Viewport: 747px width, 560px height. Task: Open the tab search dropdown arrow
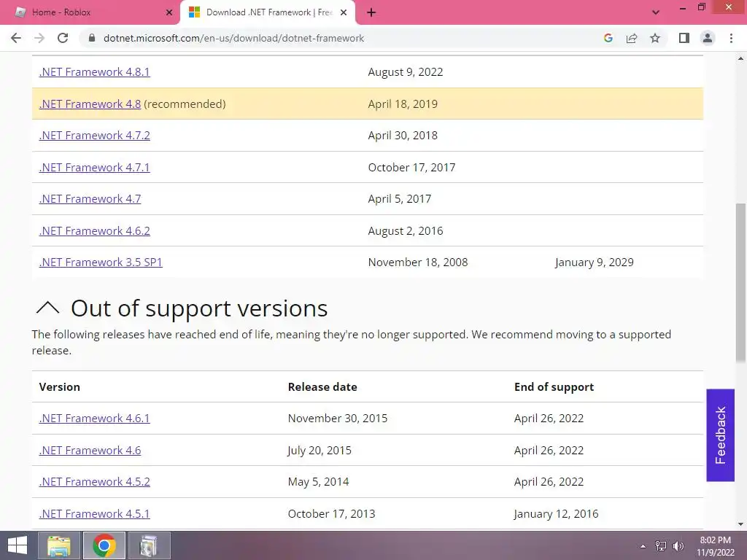(655, 12)
